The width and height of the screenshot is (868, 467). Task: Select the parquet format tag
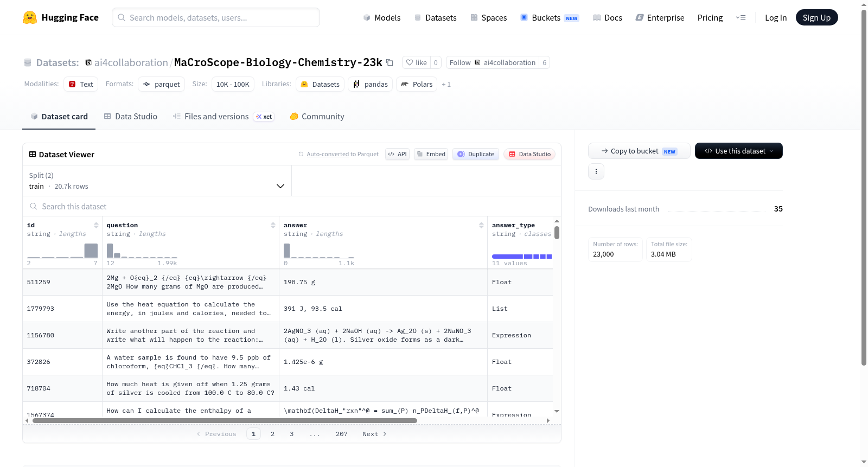tap(161, 84)
